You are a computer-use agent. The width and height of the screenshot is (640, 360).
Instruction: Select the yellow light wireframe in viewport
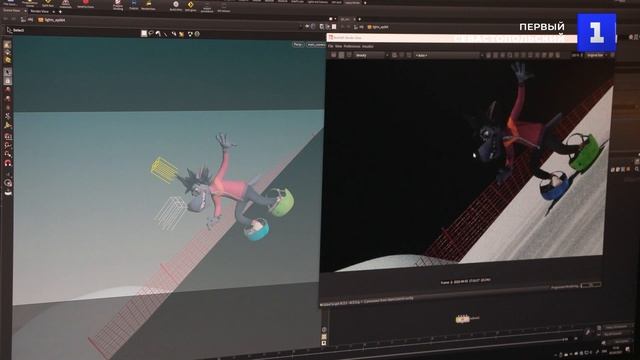tap(164, 169)
